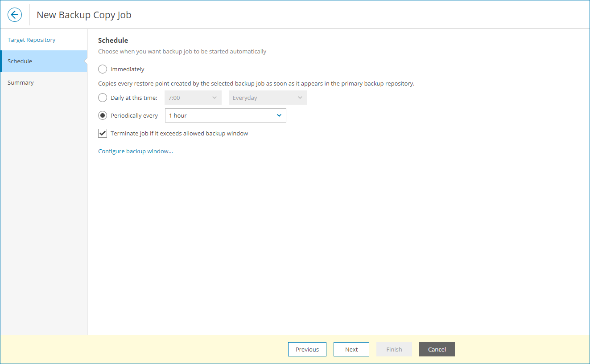Open the Summary step
The width and height of the screenshot is (590, 364).
20,82
